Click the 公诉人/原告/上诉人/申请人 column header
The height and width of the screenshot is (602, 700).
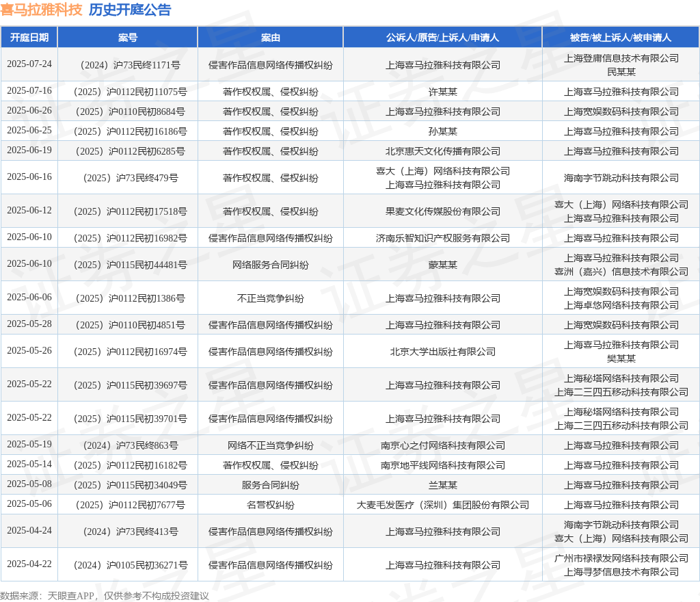(x=442, y=38)
